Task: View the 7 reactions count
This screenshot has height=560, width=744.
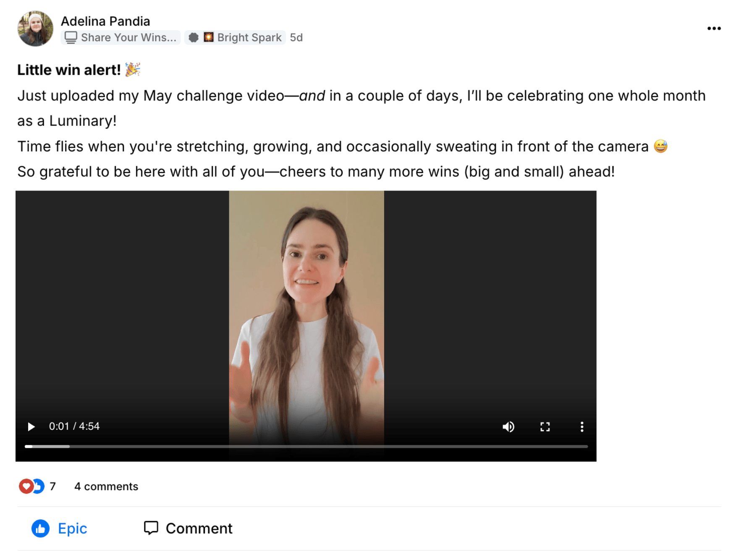Action: 53,486
